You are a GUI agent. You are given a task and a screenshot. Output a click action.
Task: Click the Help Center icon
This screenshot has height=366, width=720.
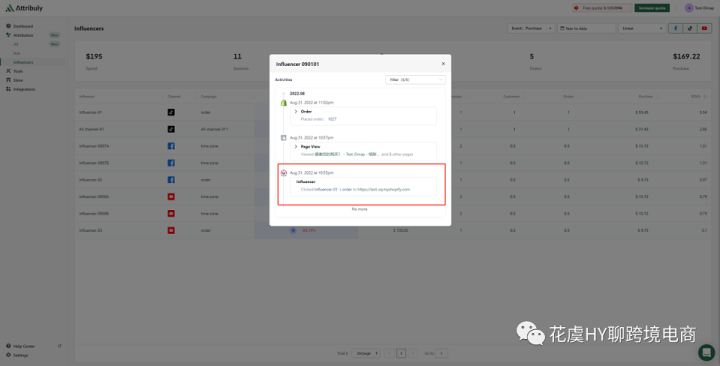(8, 346)
